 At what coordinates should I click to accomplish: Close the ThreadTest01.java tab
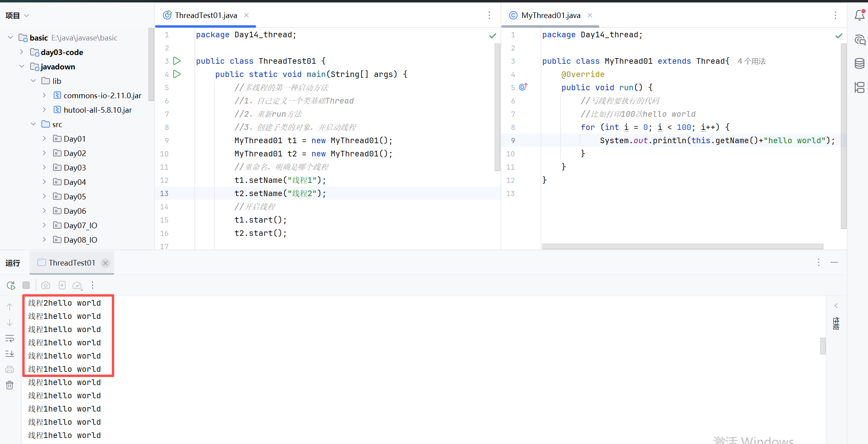[x=246, y=15]
